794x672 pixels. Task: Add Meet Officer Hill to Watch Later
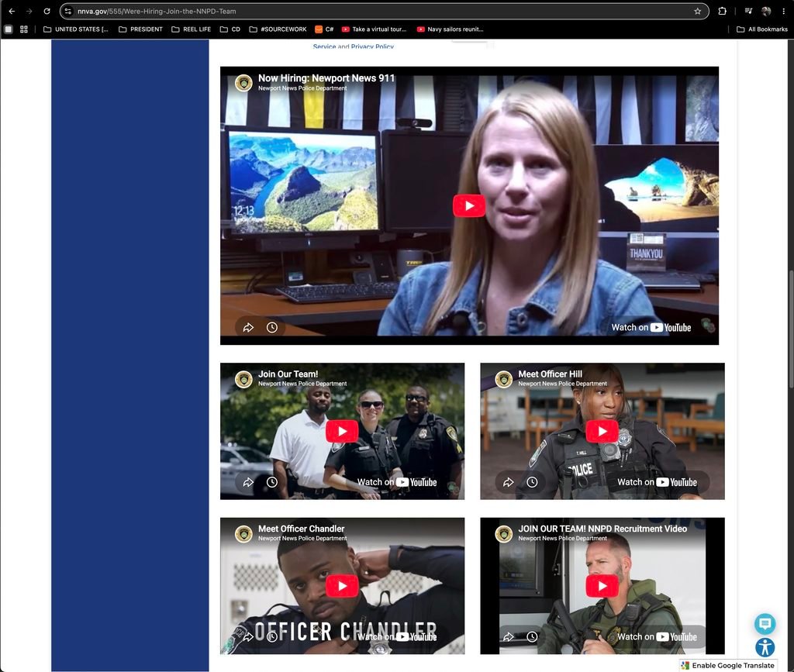tap(532, 482)
